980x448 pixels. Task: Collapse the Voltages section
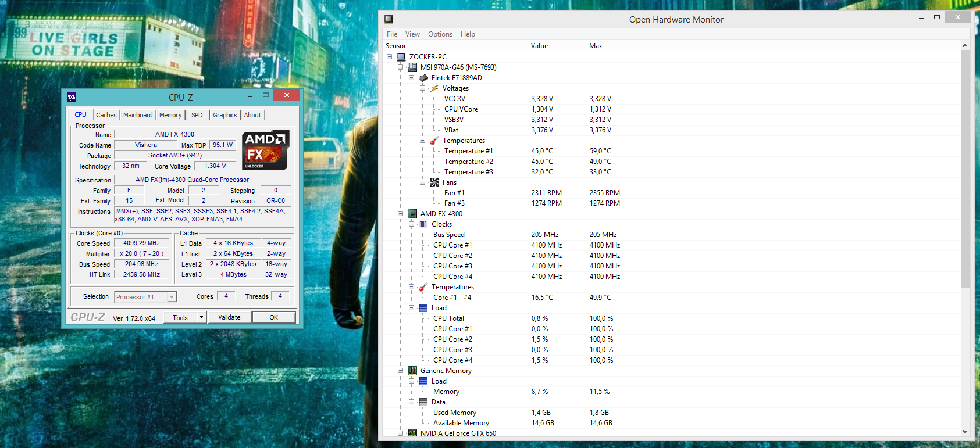(423, 88)
